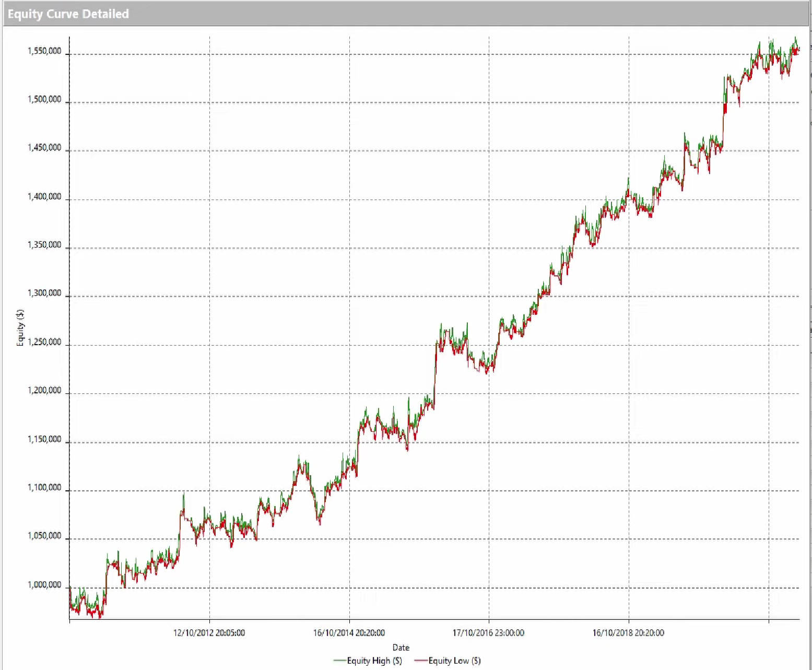Select the Equity Curve Detailed title bar
This screenshot has width=812, height=670.
pyautogui.click(x=68, y=14)
